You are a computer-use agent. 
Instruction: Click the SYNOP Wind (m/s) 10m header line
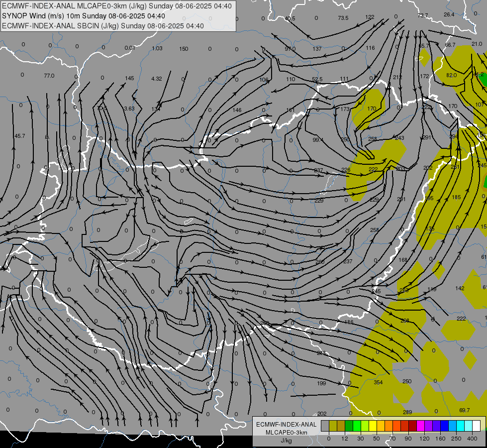pyautogui.click(x=84, y=16)
